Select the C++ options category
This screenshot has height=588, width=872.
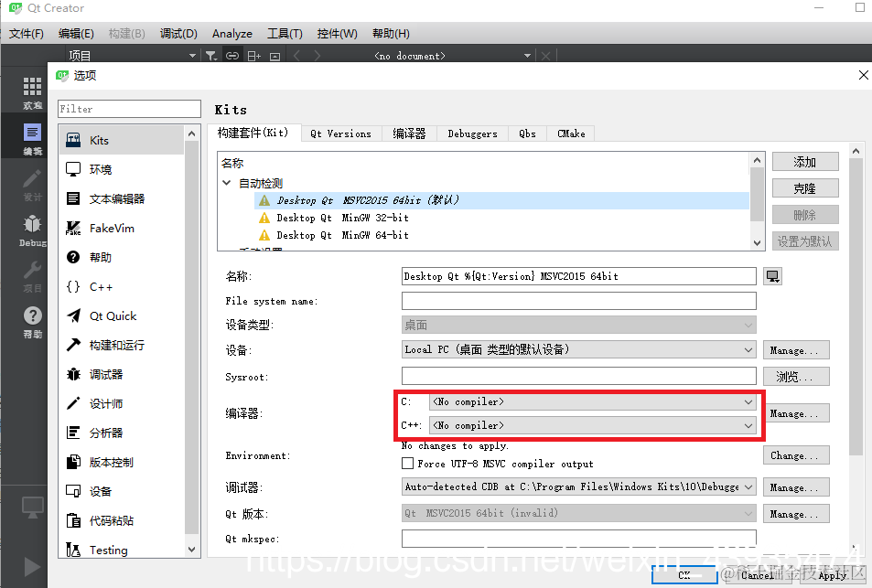(121, 287)
